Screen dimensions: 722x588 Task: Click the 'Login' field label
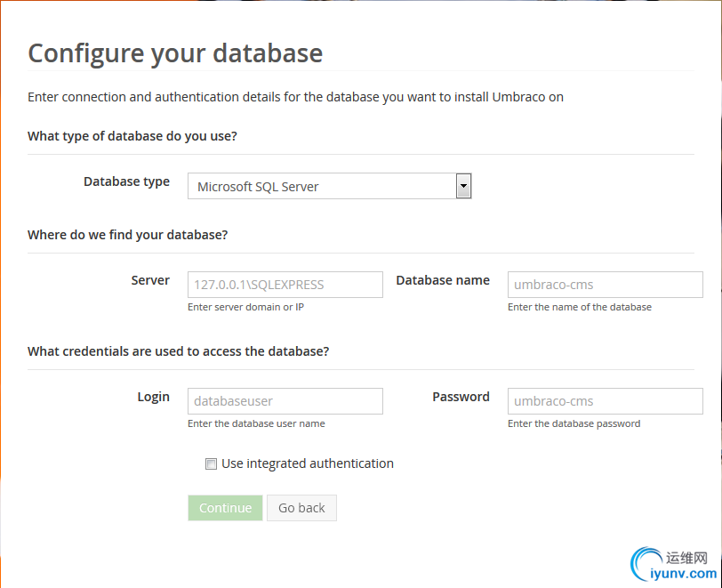[153, 397]
